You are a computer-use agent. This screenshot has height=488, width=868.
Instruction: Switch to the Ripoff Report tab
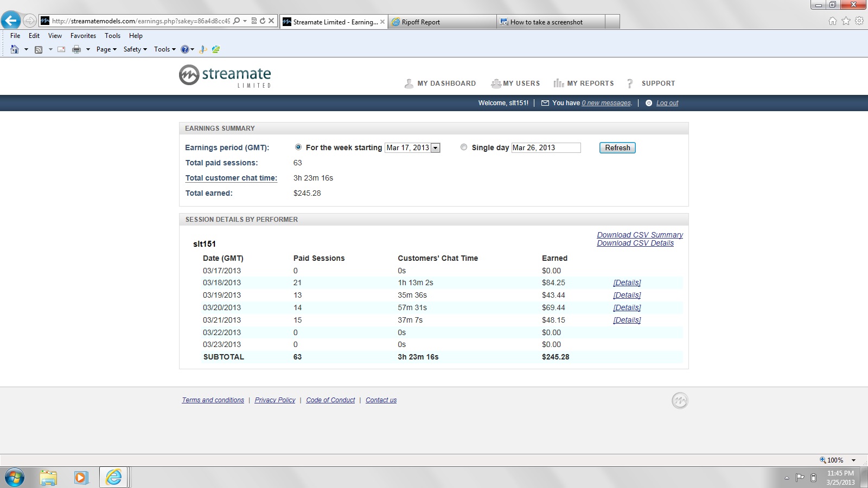442,22
